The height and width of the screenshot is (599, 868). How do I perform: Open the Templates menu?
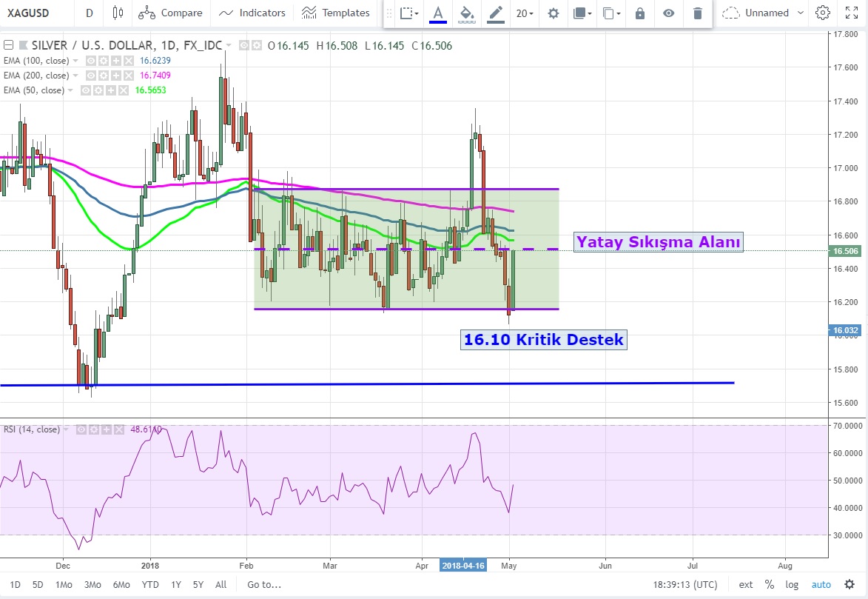click(x=336, y=13)
